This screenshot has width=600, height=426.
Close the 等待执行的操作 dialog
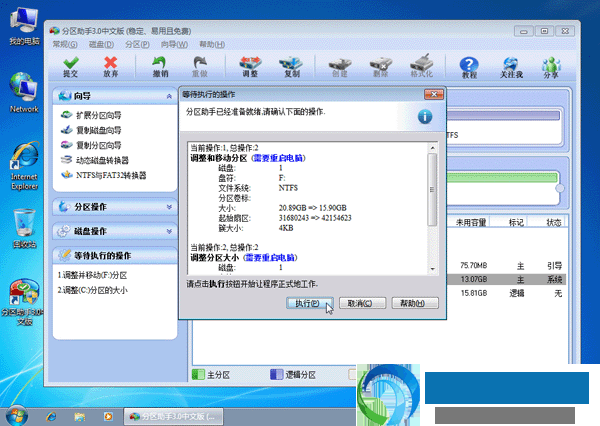434,94
